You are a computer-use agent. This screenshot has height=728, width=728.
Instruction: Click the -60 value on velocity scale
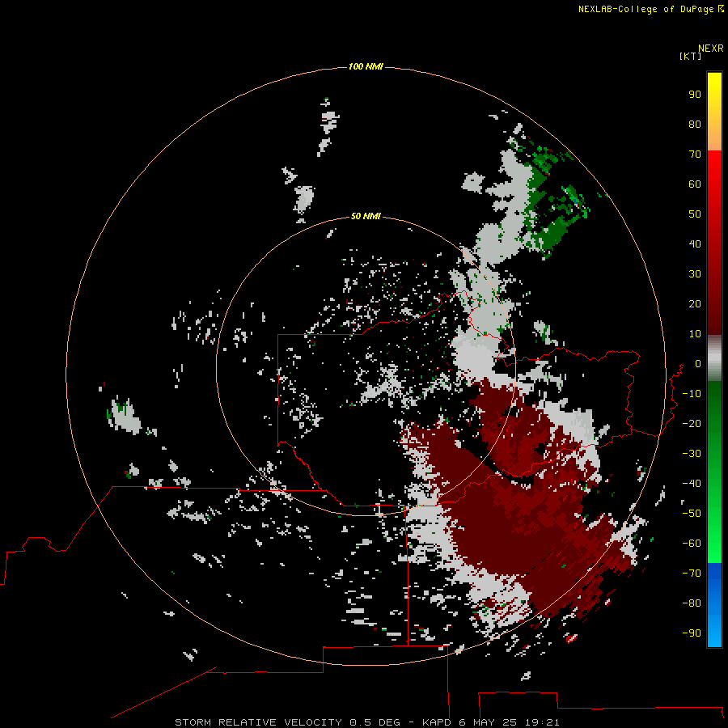(x=692, y=544)
